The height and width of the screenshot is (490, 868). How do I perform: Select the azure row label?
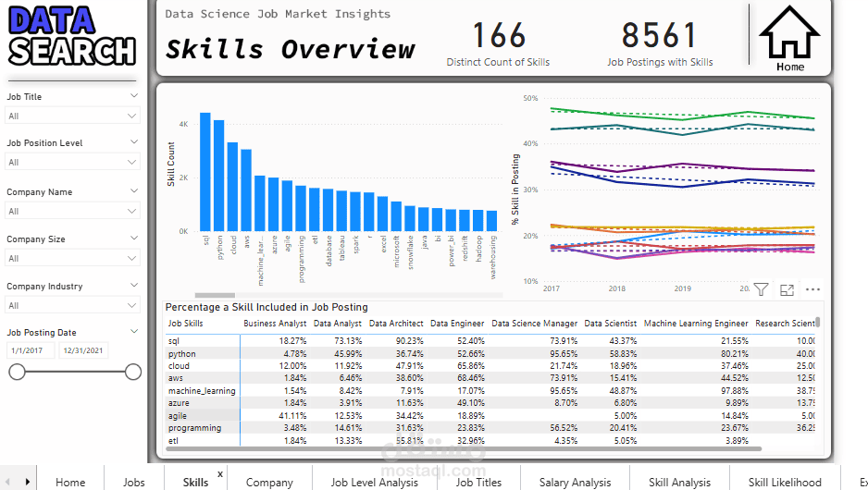pos(179,403)
